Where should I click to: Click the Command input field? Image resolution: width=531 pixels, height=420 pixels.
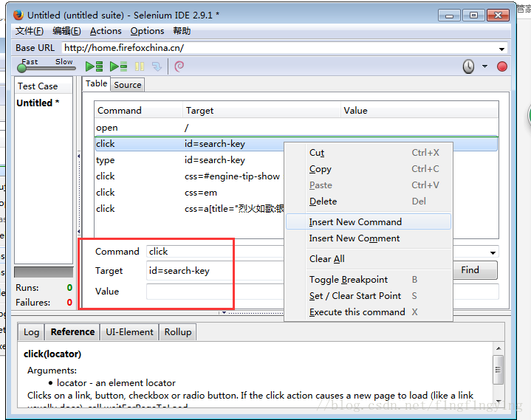pyautogui.click(x=216, y=252)
